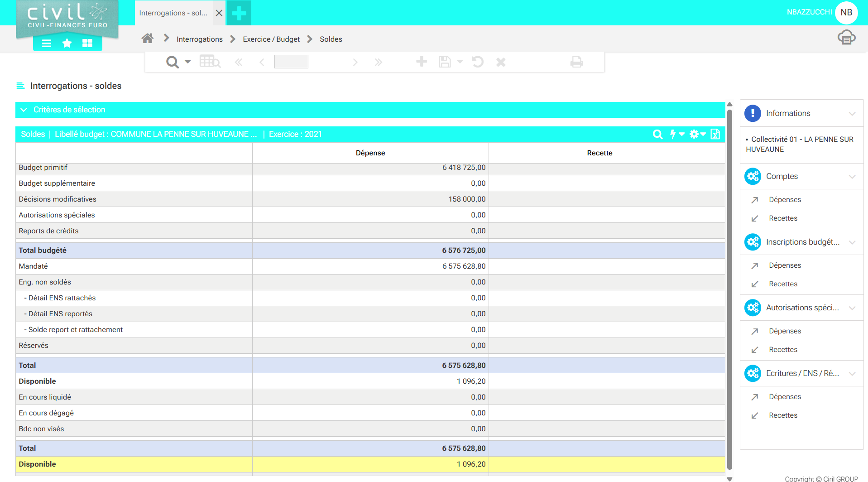
Task: Click the Mandaté 6 575 628,80 value
Action: click(464, 266)
